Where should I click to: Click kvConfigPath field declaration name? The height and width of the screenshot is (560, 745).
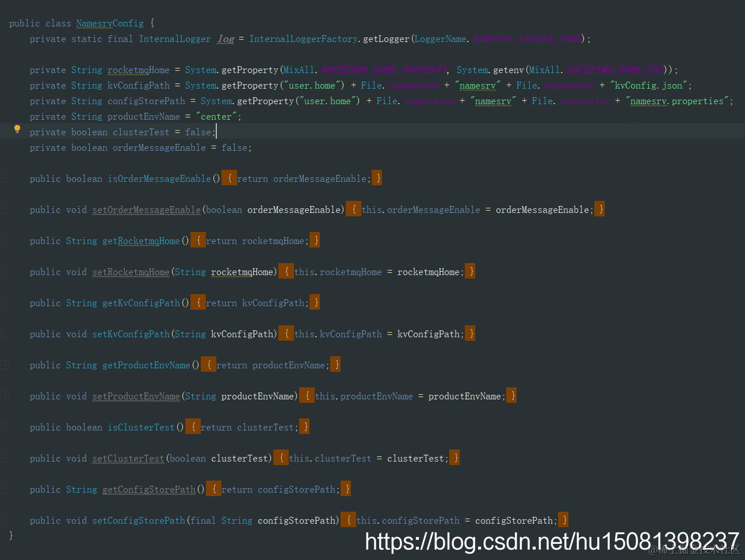coord(139,85)
